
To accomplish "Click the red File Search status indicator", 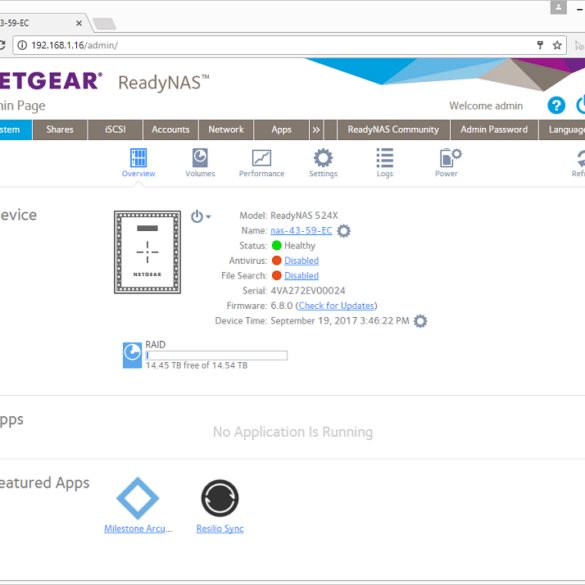I will click(276, 275).
